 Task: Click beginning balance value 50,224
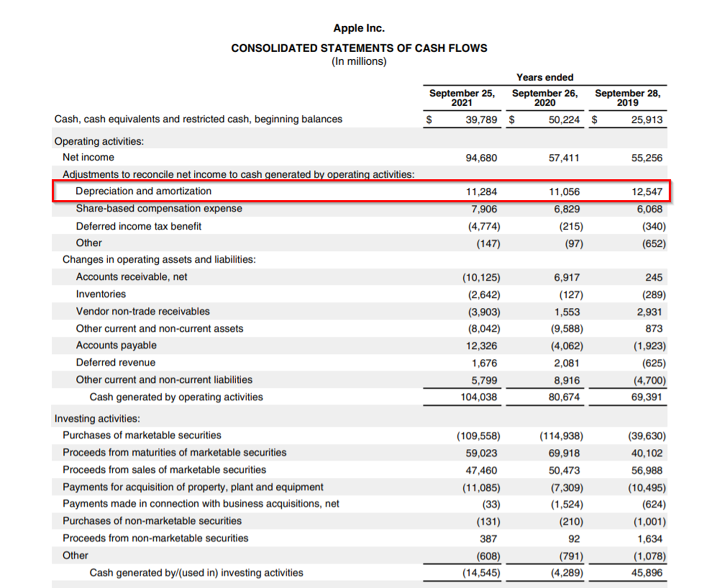(564, 120)
